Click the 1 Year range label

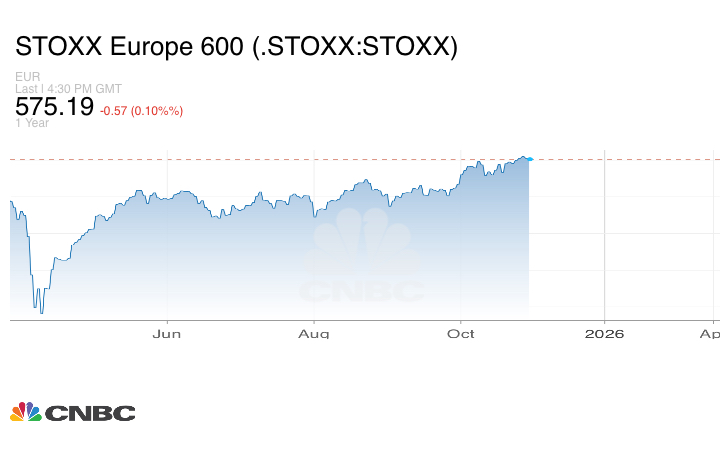31,123
